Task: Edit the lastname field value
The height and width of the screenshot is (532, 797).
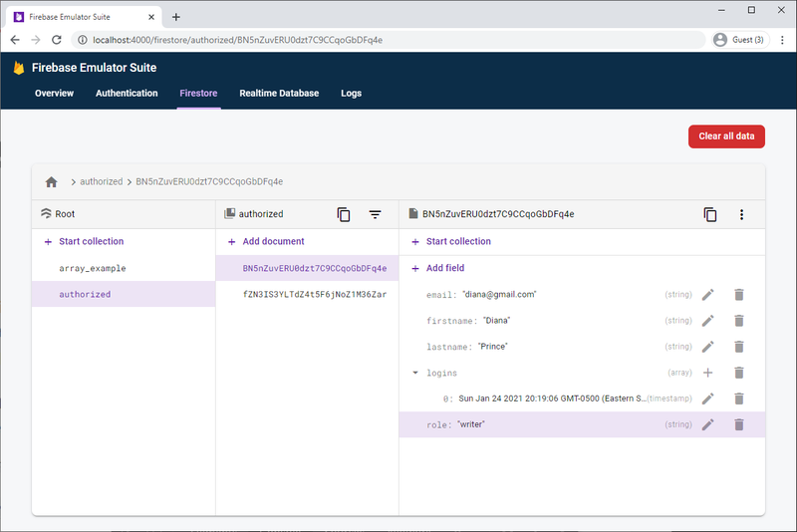Action: point(708,347)
